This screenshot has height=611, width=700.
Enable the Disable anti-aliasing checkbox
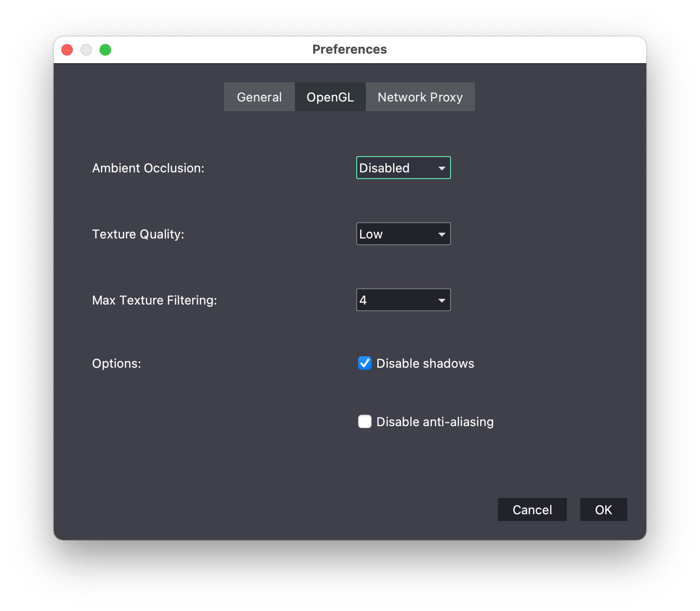[365, 422]
